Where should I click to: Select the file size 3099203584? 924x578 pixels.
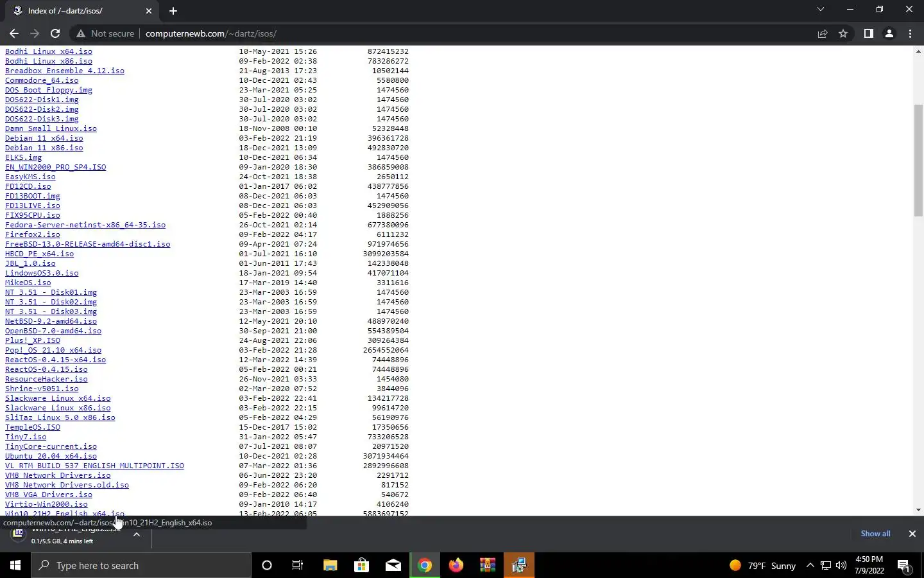[386, 254]
